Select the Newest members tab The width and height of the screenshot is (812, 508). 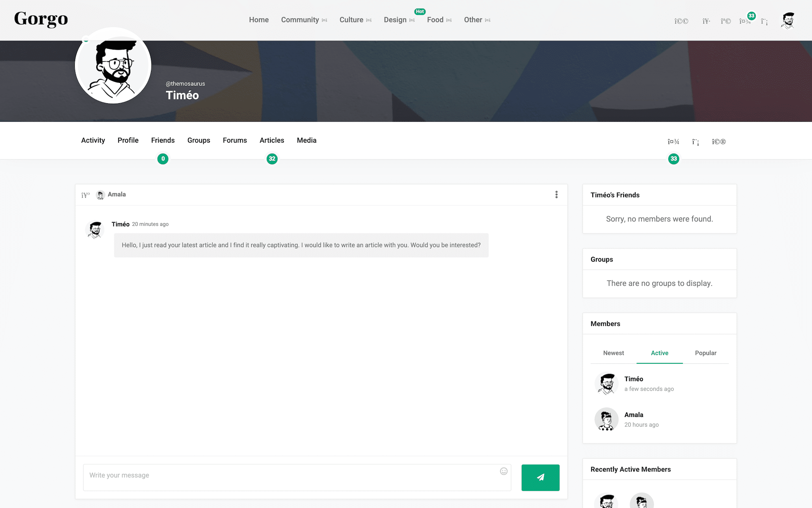pos(613,353)
